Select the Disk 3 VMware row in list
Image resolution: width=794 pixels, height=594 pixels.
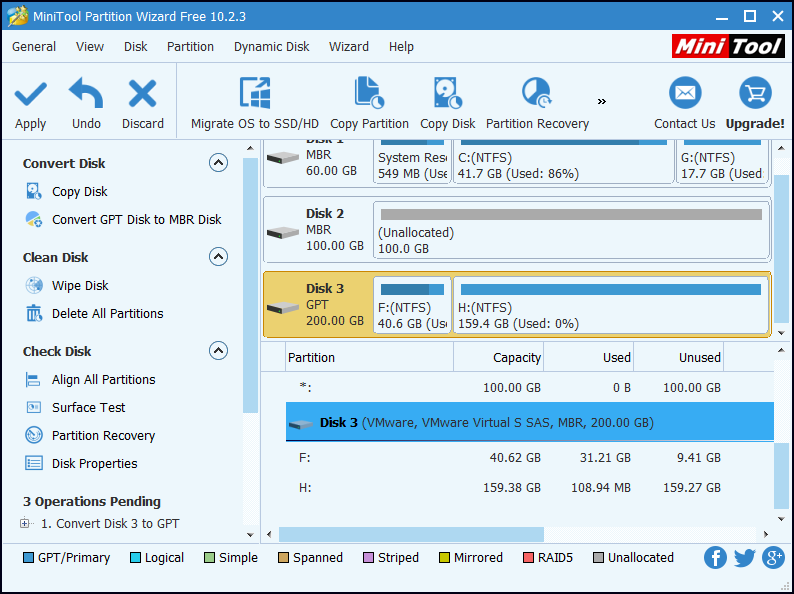[x=530, y=422]
